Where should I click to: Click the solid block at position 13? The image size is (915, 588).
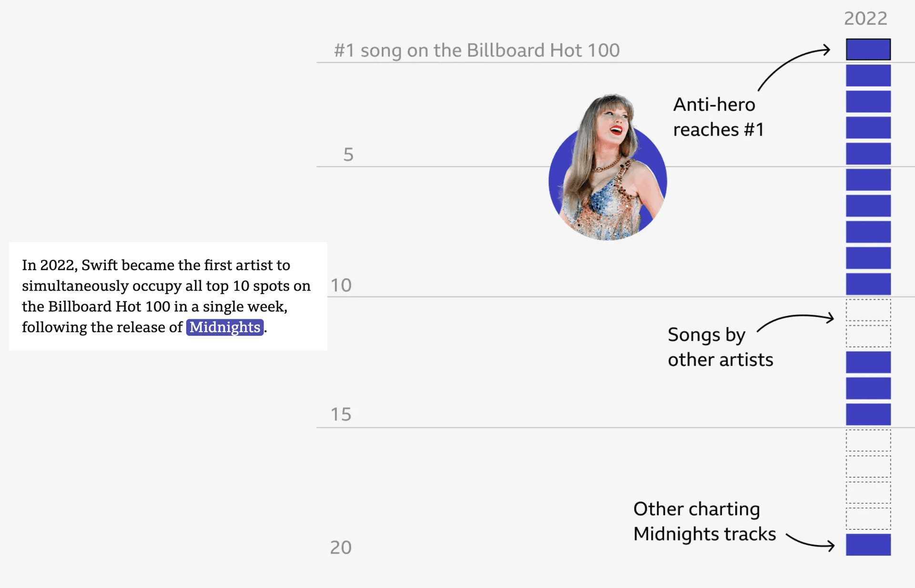pos(868,362)
